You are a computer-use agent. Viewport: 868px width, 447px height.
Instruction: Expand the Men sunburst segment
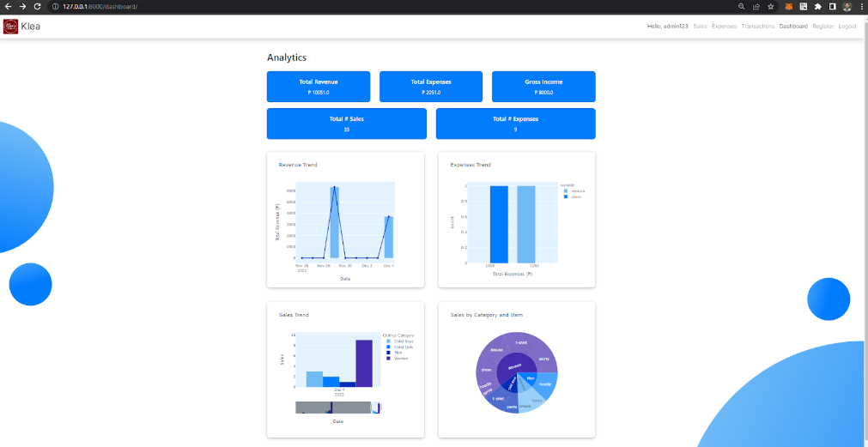(531, 379)
